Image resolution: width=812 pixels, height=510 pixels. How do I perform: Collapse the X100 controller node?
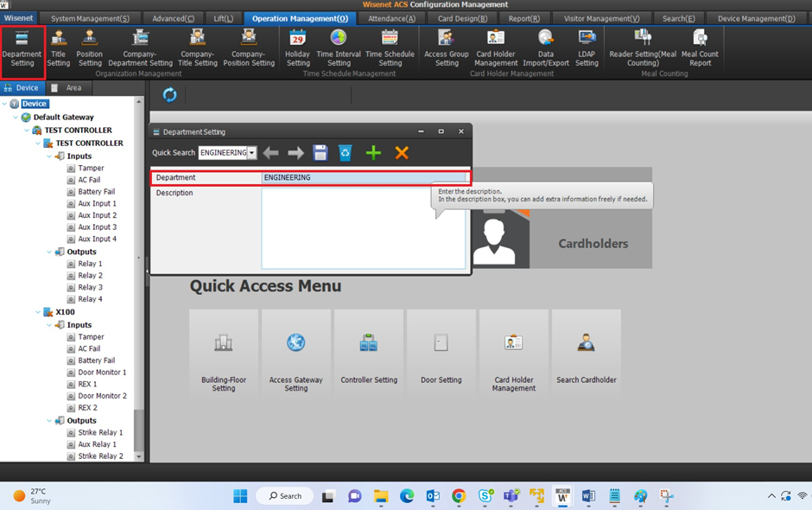[39, 312]
